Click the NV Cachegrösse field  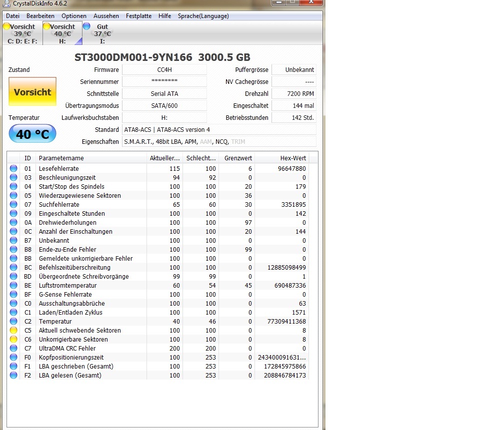click(x=294, y=81)
